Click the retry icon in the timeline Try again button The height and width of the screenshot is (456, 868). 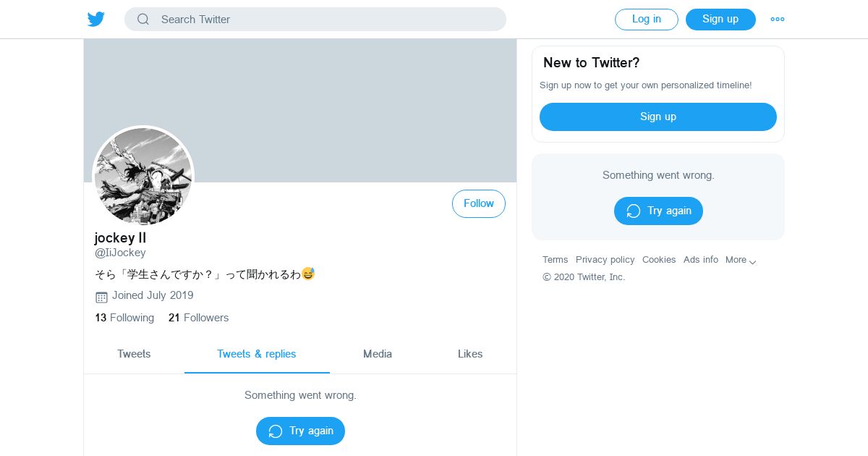[276, 431]
